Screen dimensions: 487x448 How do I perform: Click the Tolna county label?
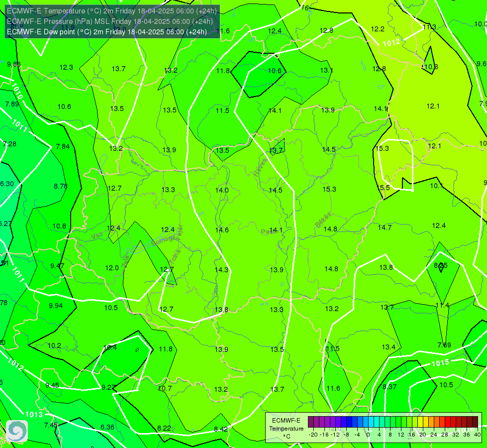(175, 258)
